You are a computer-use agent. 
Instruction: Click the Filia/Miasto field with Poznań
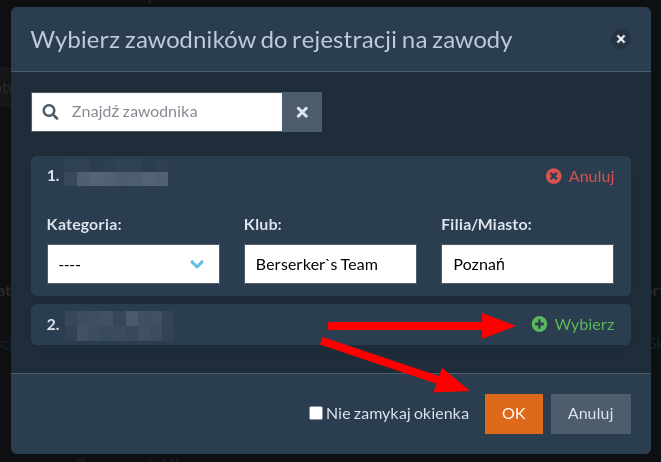point(526,264)
